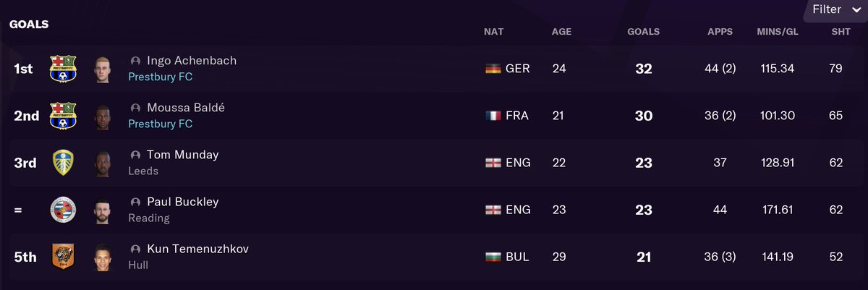The width and height of the screenshot is (868, 290).
Task: Click the Bulgarian flag next to BUL
Action: 493,257
